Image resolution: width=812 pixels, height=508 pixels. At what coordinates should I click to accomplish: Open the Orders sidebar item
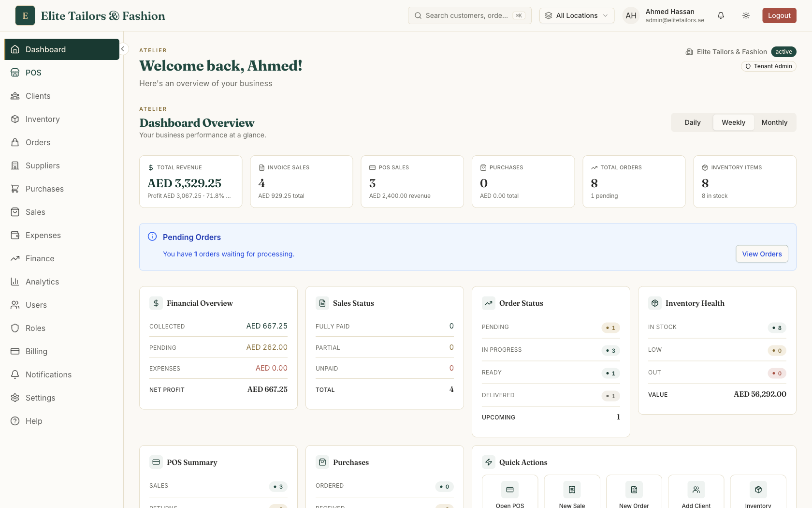(61, 142)
